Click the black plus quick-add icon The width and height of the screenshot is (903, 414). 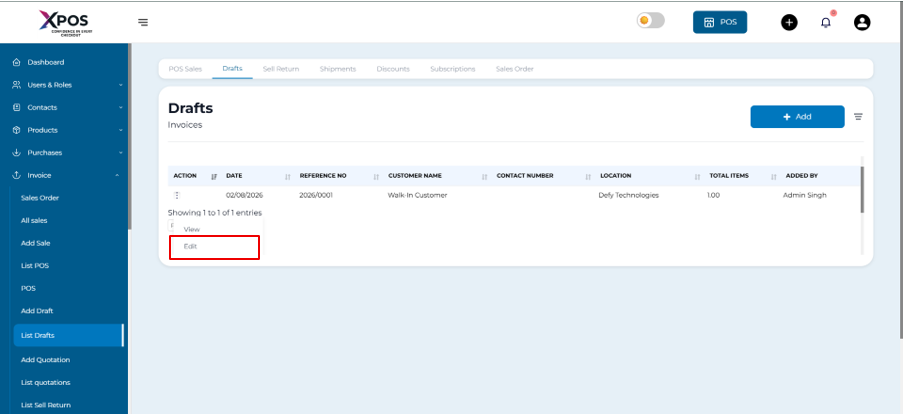[x=789, y=22]
